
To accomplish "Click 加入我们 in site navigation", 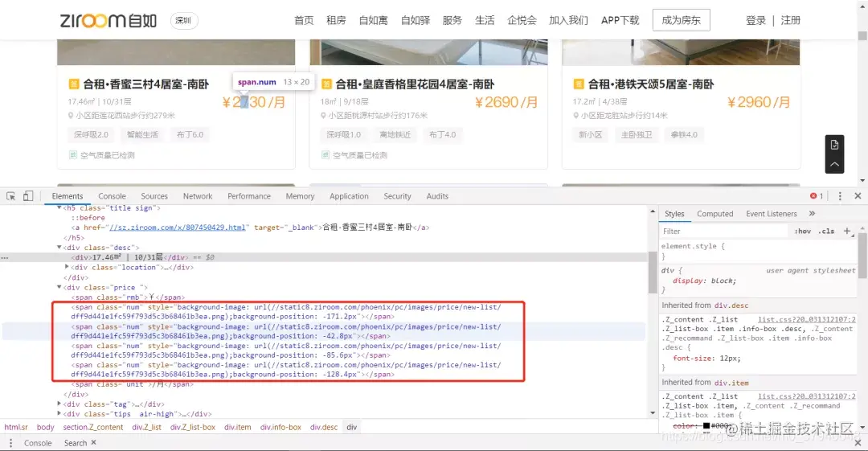I will [x=568, y=21].
